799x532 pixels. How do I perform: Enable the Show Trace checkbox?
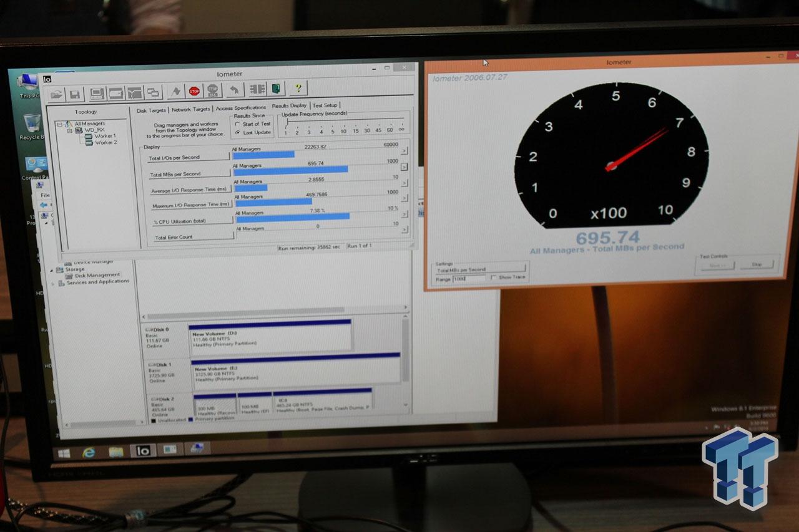pos(494,278)
